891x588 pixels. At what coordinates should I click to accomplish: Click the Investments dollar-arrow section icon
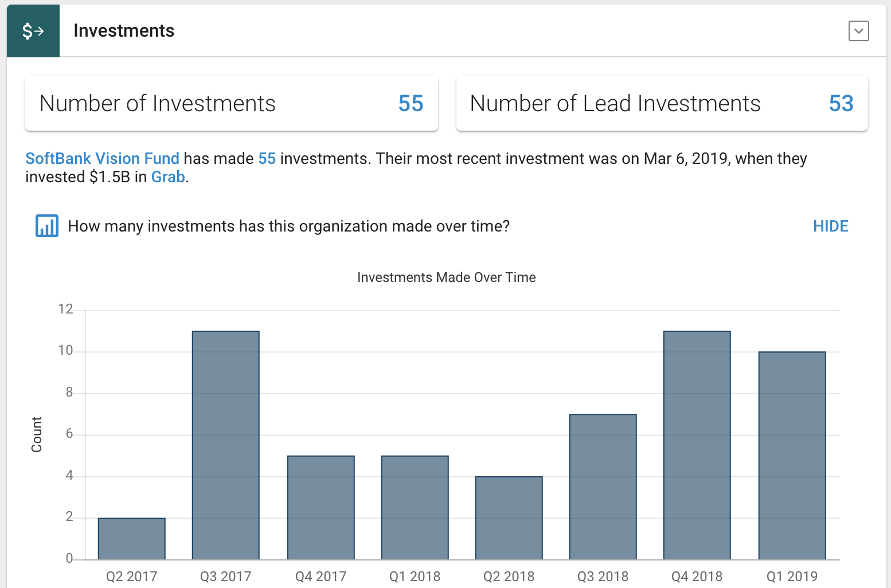click(33, 31)
